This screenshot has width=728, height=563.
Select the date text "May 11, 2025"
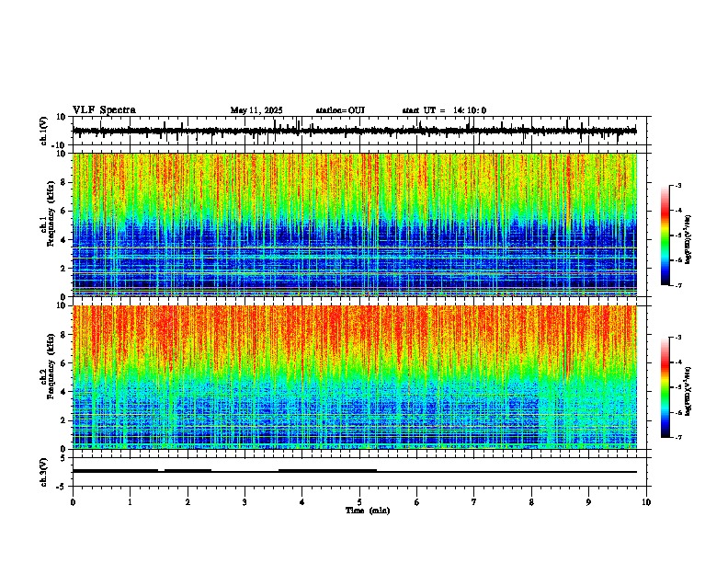[256, 110]
